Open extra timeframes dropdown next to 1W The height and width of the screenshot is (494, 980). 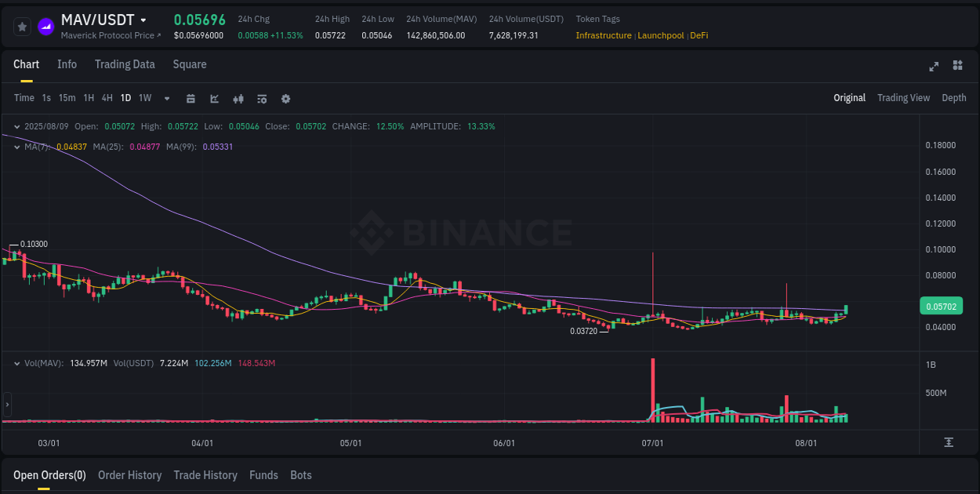pyautogui.click(x=165, y=98)
